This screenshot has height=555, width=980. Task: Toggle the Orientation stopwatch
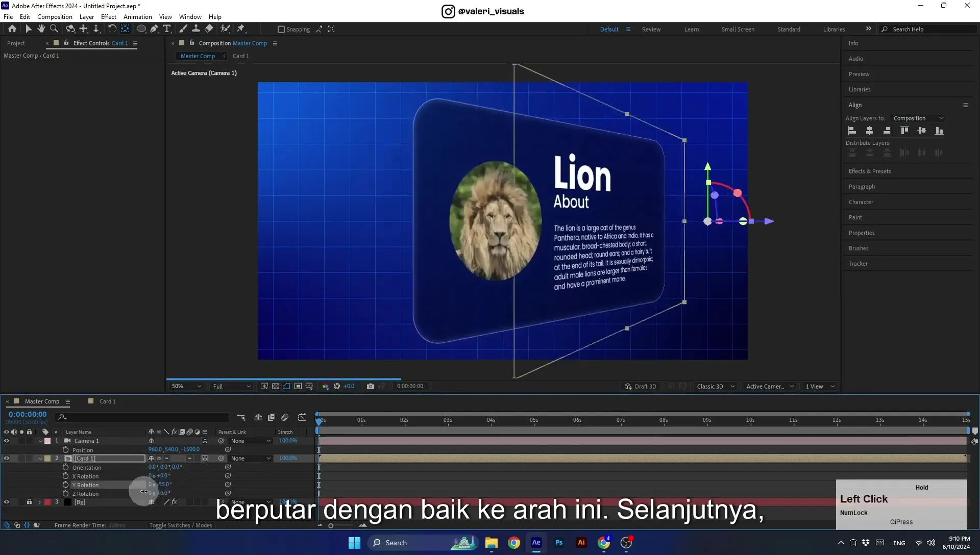pos(65,467)
